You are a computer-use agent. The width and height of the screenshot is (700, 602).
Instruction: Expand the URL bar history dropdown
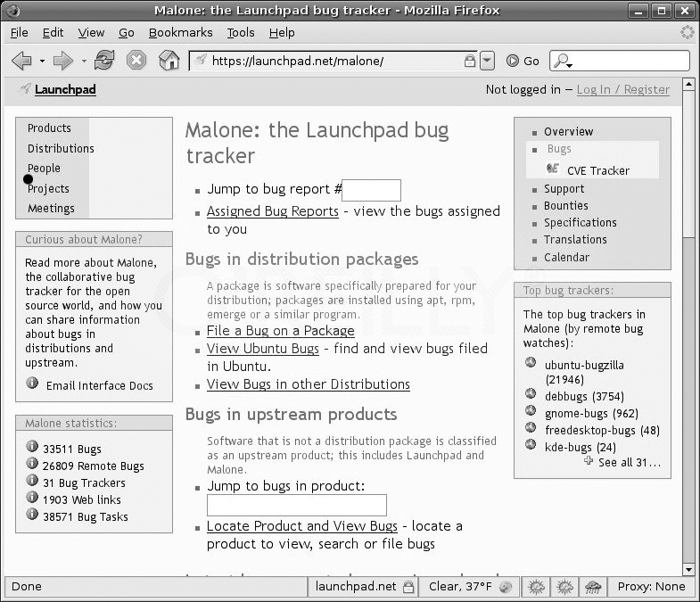point(487,61)
